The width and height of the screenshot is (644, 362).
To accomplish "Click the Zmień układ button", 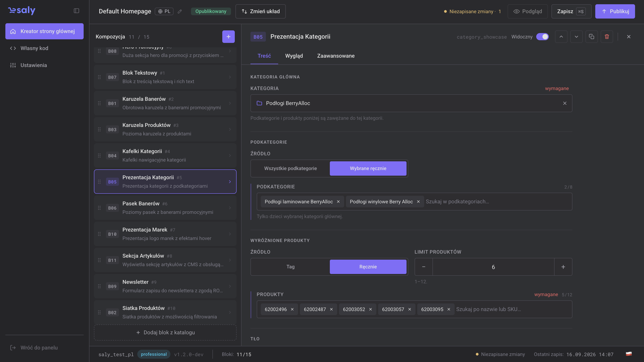I will pos(261,11).
